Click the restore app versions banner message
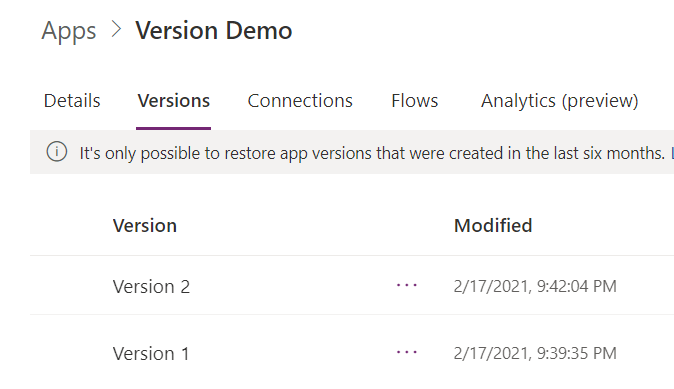This screenshot has height=389, width=674. [x=372, y=153]
